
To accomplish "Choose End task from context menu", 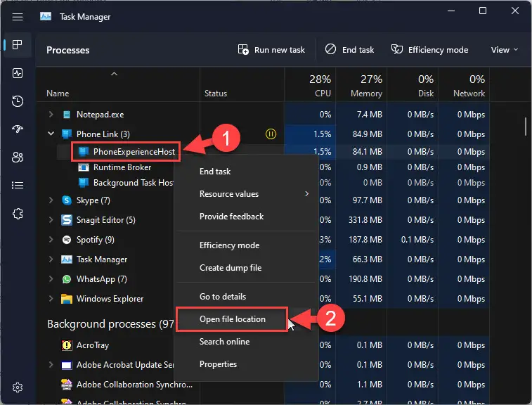I will [247, 172].
